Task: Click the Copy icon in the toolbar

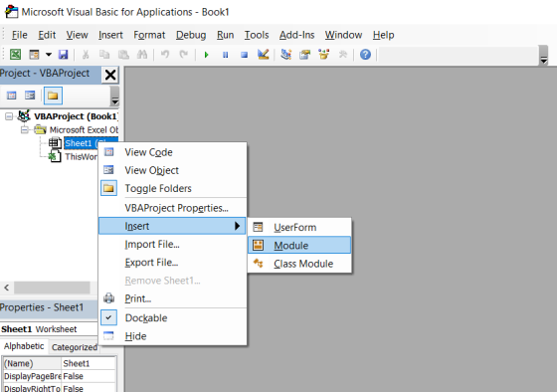Action: pos(104,55)
